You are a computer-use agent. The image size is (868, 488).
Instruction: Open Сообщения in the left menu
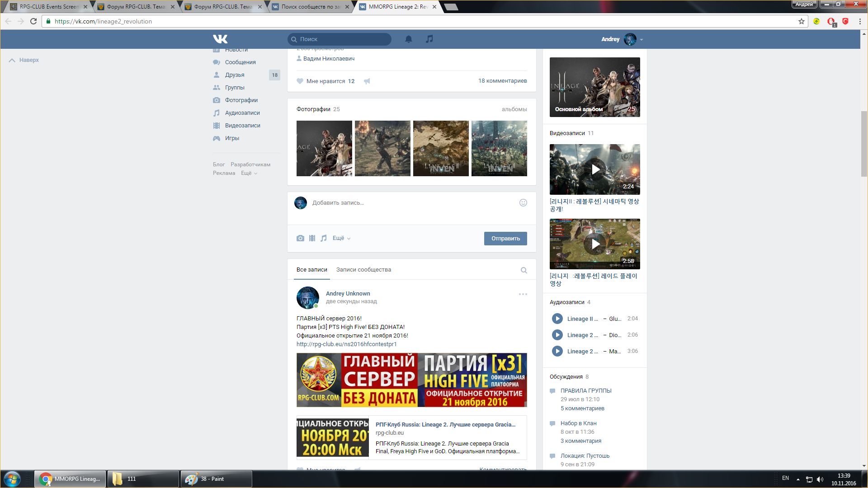[x=240, y=62]
